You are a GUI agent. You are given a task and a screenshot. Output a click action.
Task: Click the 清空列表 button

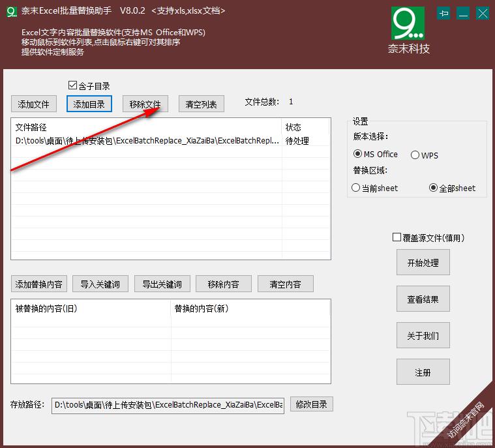point(202,104)
